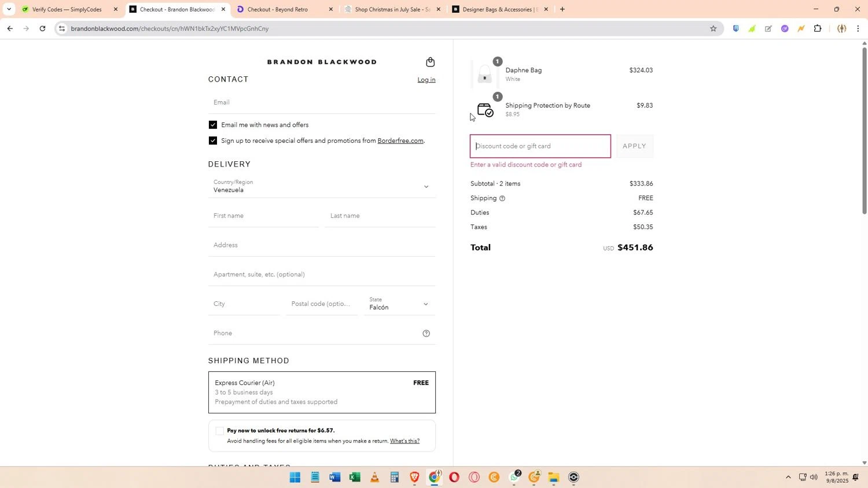Switch to Shop Christmas in July Sale tab
This screenshot has width=868, height=488.
click(392, 9)
